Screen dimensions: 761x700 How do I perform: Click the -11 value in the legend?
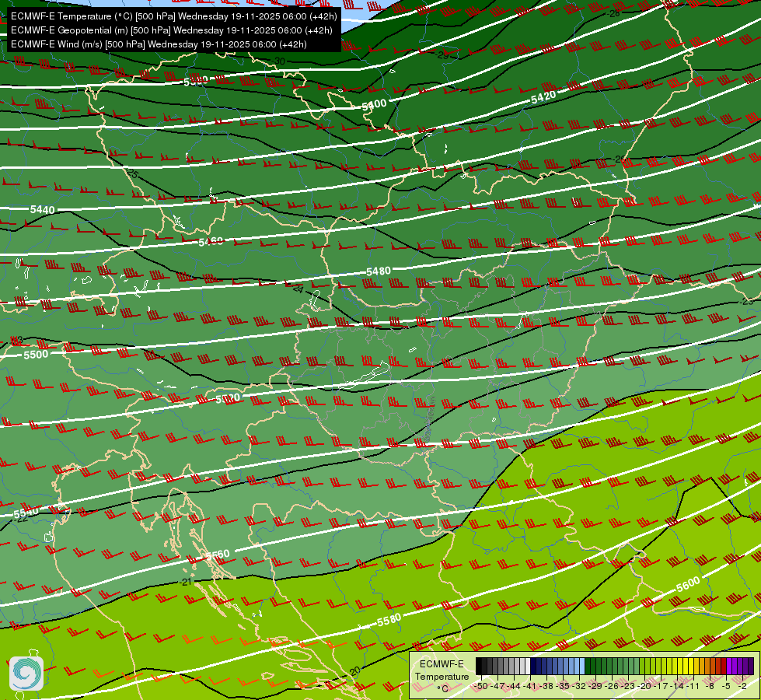[693, 686]
